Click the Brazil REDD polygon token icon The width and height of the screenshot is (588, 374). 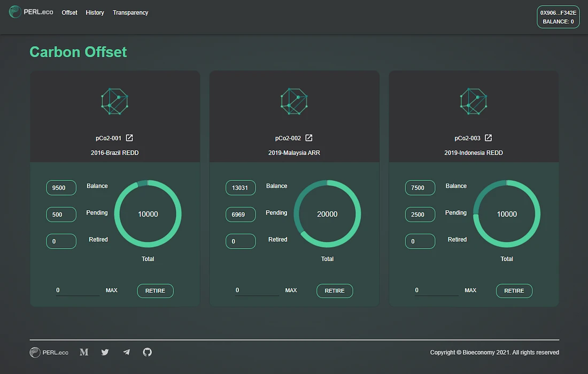click(114, 101)
